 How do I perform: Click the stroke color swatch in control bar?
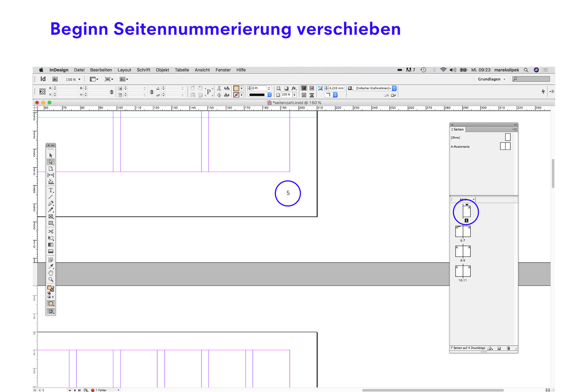[x=236, y=95]
